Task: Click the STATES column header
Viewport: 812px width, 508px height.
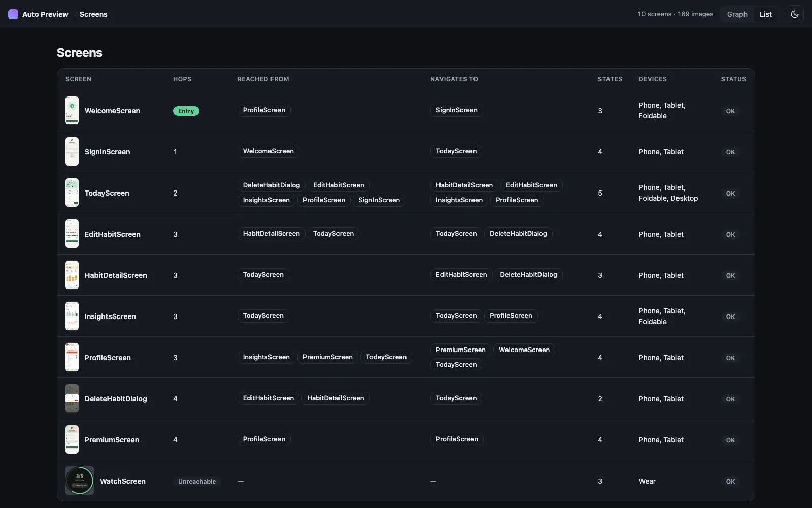Action: tap(610, 79)
